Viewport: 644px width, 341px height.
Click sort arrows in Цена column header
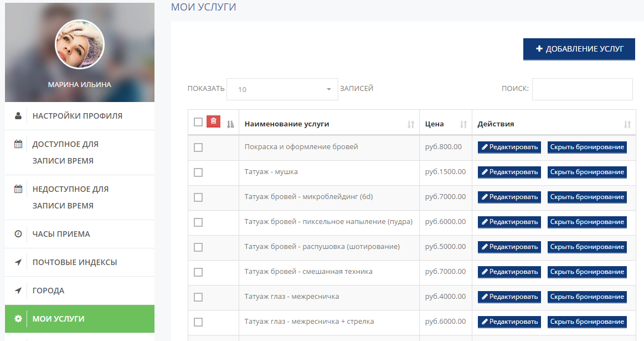[463, 124]
